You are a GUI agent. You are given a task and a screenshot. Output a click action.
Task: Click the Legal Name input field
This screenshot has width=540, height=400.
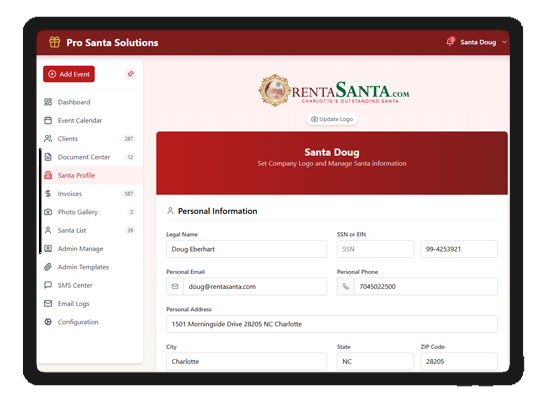click(x=247, y=249)
